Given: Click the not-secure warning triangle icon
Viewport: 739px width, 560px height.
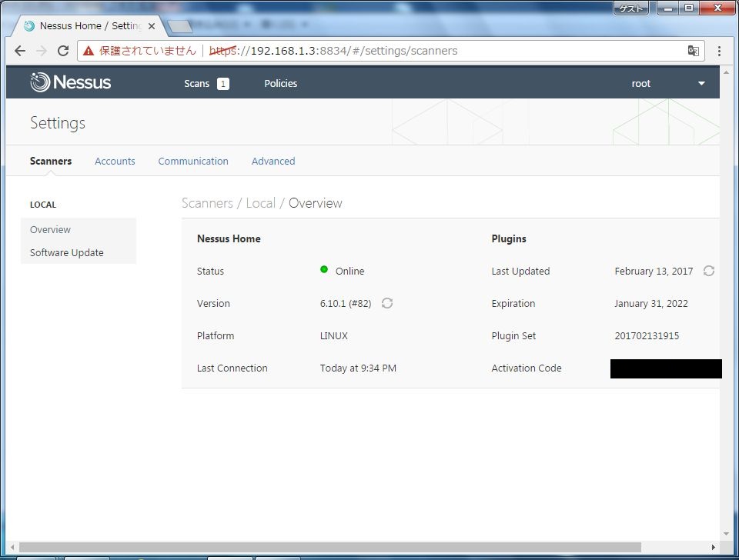Looking at the screenshot, I should 89,51.
